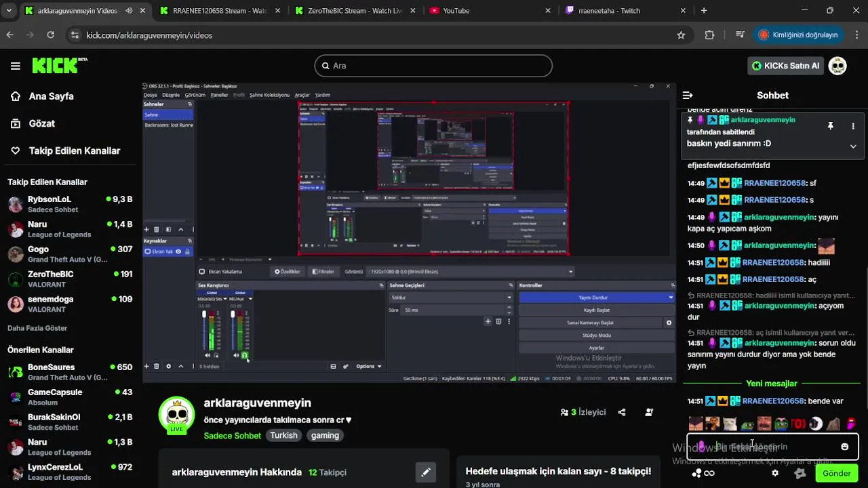868x488 pixels.
Task: Open the OBS Araçlar menu
Action: (x=302, y=95)
